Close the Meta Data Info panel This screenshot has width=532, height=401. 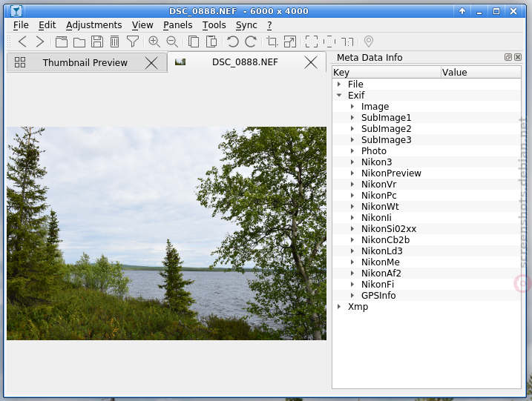(518, 57)
